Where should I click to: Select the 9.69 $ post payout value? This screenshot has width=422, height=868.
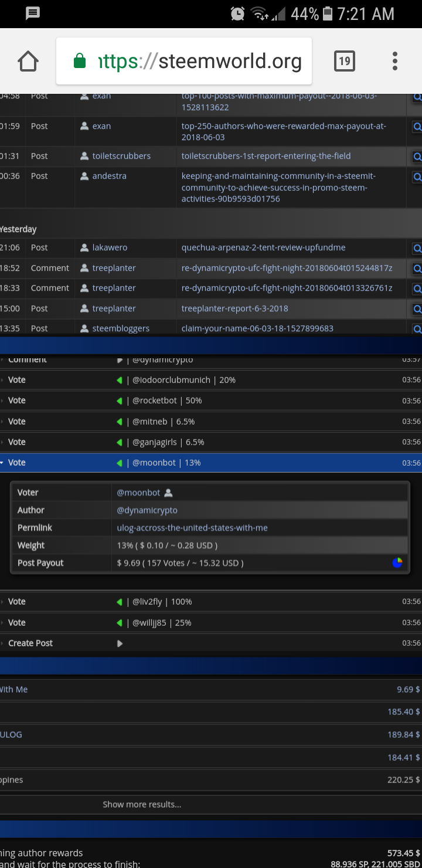409,690
